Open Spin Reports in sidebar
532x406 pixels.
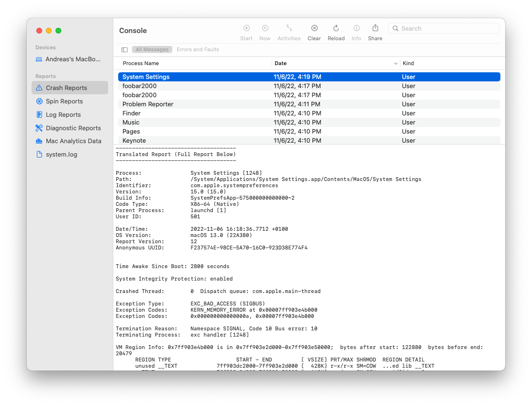pyautogui.click(x=70, y=101)
